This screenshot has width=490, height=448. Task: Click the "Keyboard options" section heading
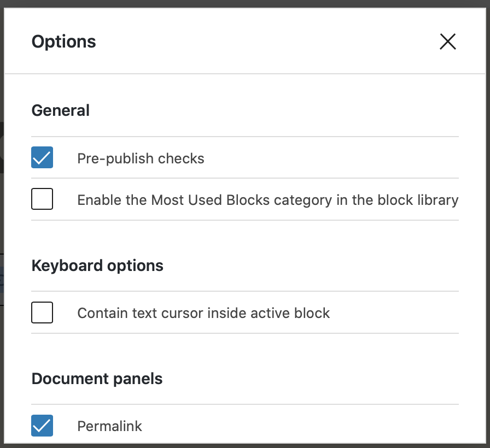point(97,266)
